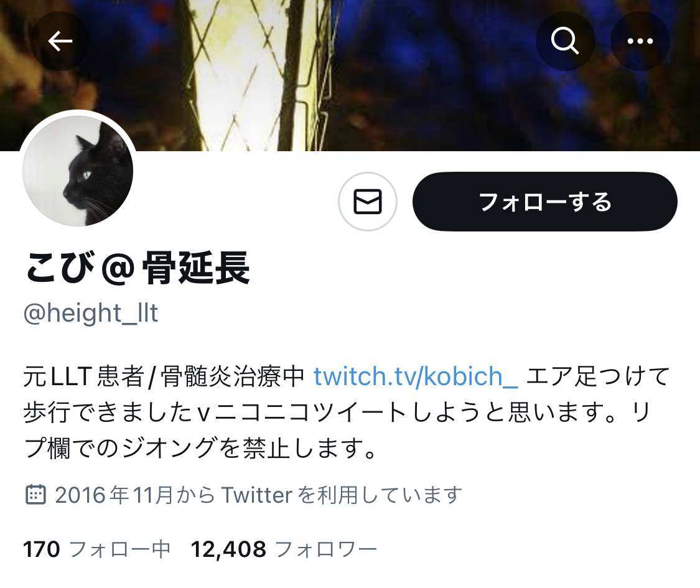The image size is (700, 588).
Task: View the header banner image
Action: coord(350,75)
